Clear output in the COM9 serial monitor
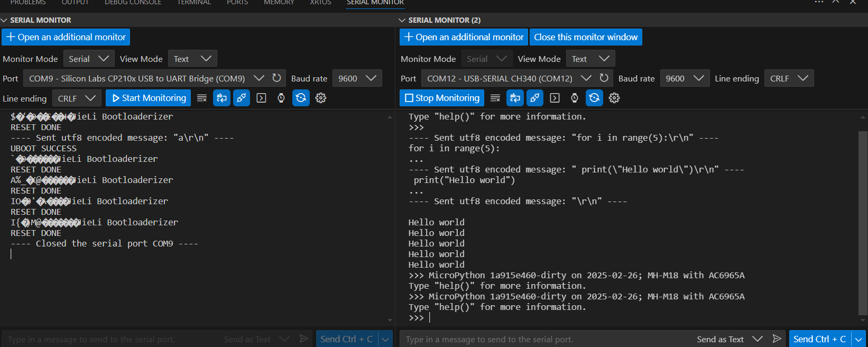The width and height of the screenshot is (868, 347). tap(201, 98)
